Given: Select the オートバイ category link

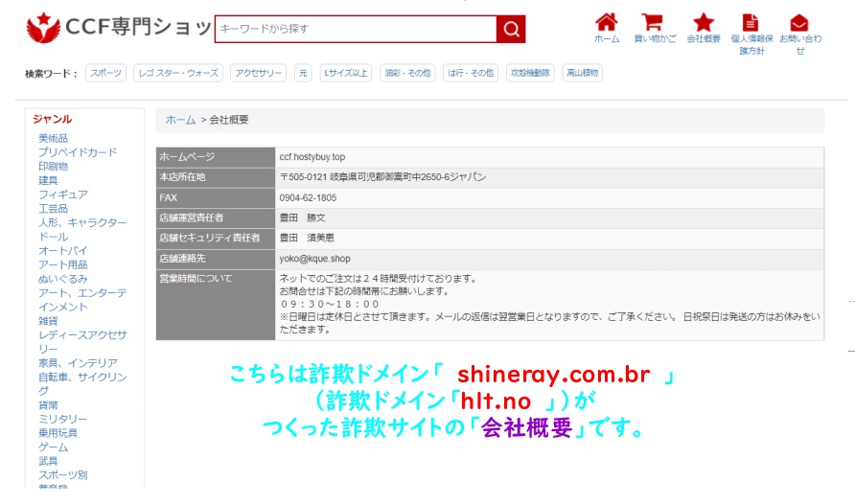Looking at the screenshot, I should pyautogui.click(x=62, y=251).
